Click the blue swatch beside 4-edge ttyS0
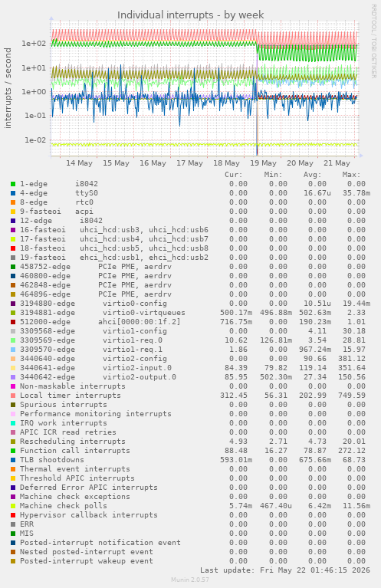This screenshot has height=588, width=381. (x=13, y=193)
